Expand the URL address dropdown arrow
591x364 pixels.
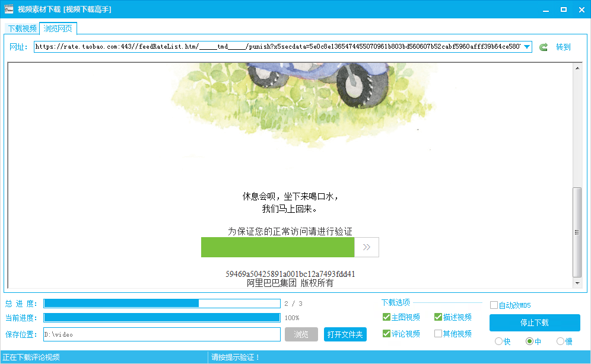pos(527,47)
